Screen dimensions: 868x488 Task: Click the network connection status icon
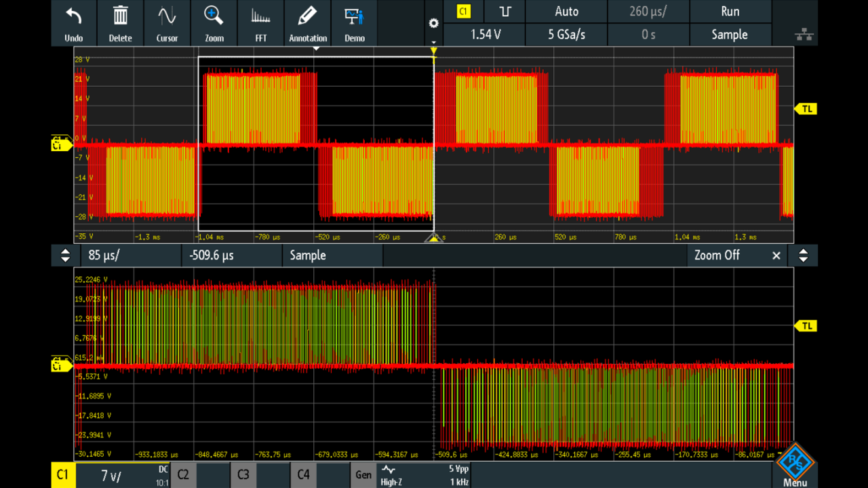[804, 34]
